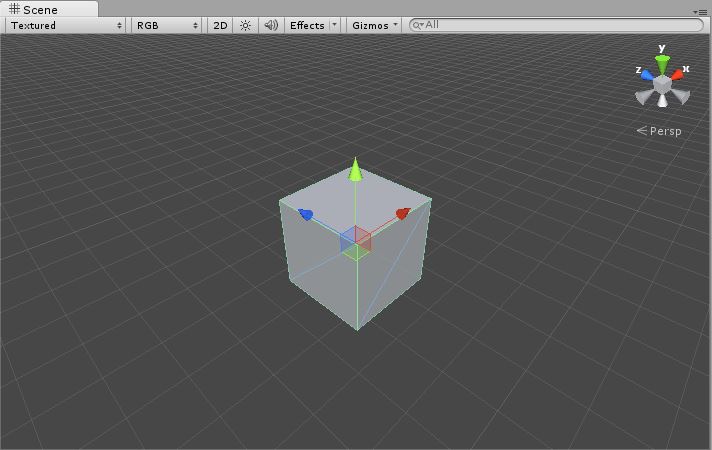Toggle the Effects button

click(307, 25)
